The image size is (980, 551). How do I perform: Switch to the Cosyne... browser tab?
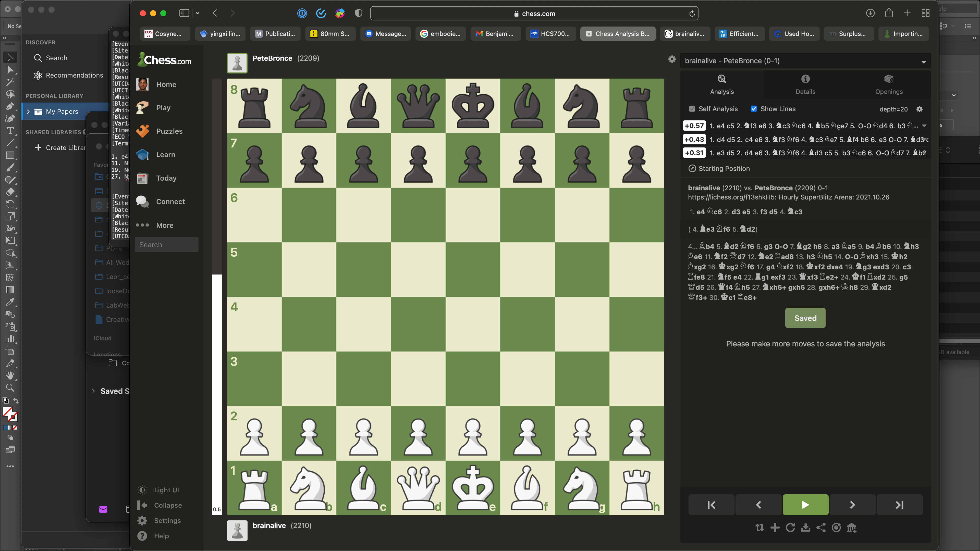[x=165, y=33]
